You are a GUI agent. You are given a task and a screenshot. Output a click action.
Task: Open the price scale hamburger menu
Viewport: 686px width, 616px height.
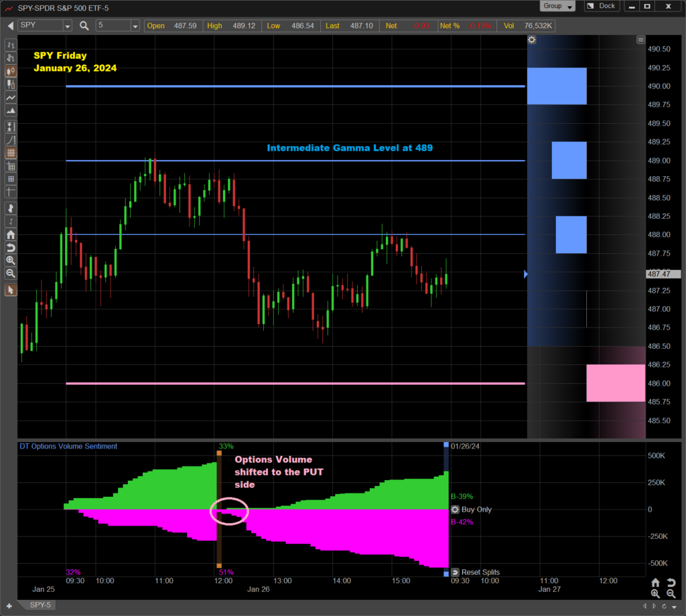pos(640,40)
